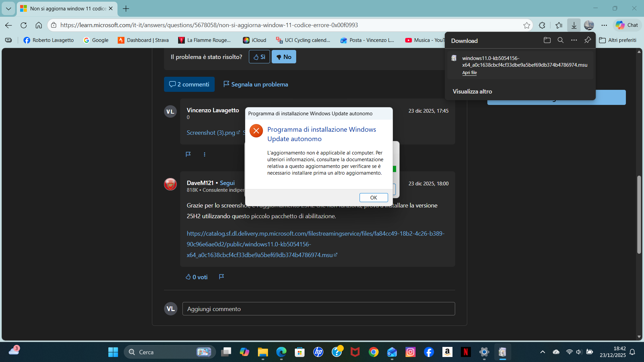Switch to the 2 commenti tab
Viewport: 644px width, 362px height.
(x=189, y=84)
